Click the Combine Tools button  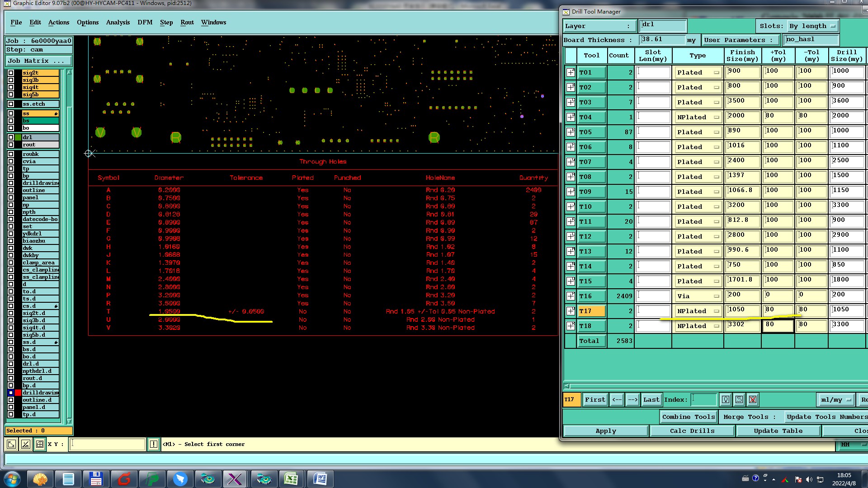(689, 417)
